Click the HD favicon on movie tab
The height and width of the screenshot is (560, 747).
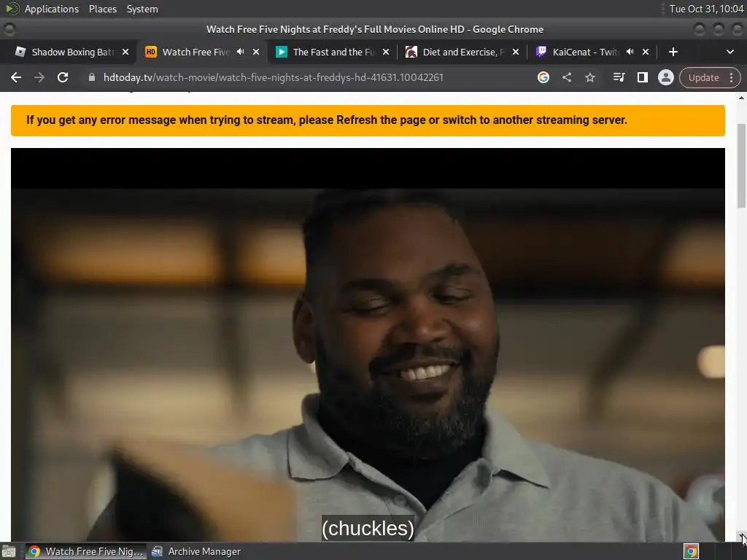[x=150, y=52]
